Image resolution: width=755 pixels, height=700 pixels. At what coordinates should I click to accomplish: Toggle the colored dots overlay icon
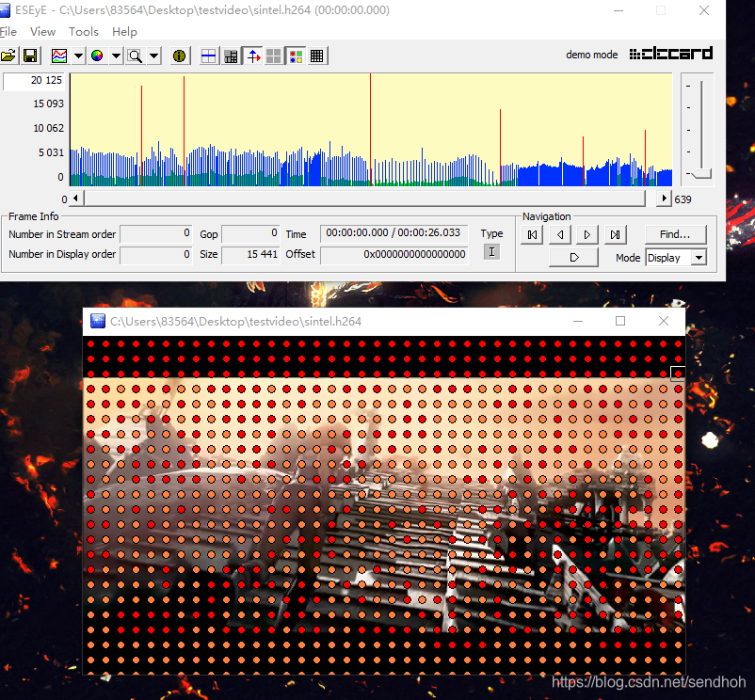296,56
